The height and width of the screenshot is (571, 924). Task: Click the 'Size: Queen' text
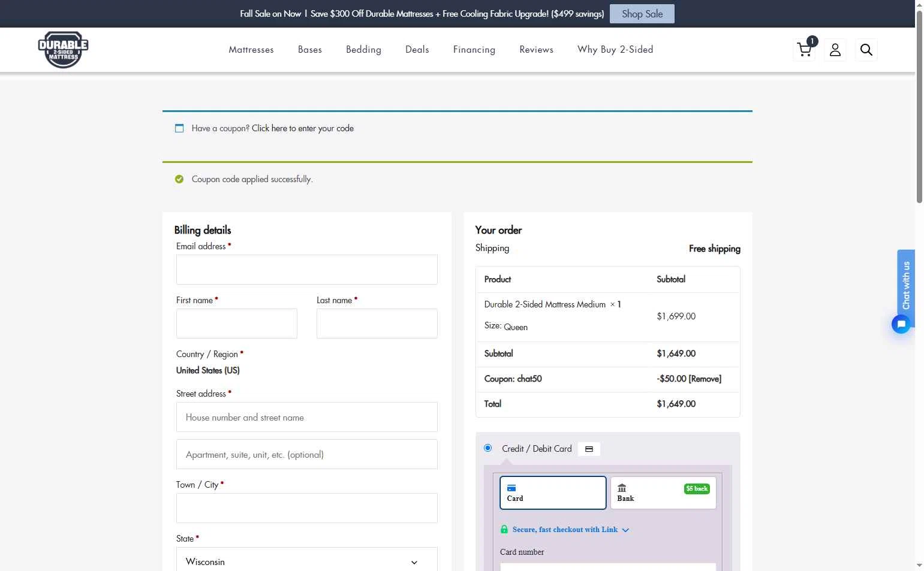(506, 327)
